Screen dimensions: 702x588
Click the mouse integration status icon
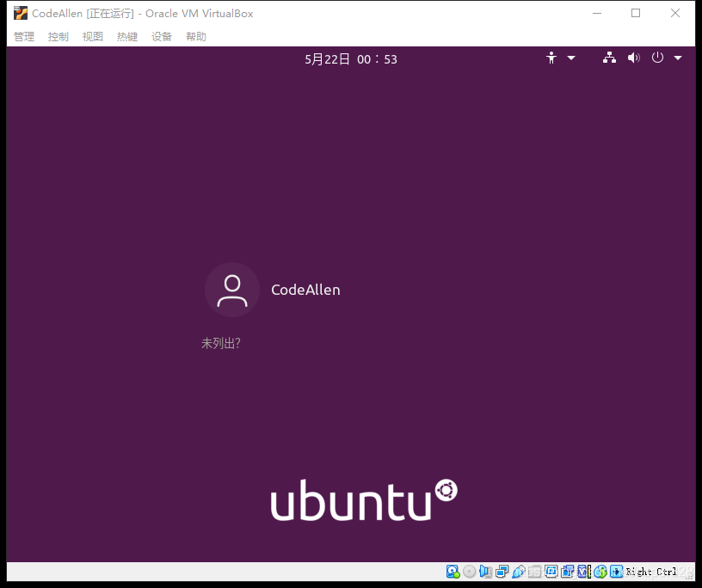pos(600,572)
